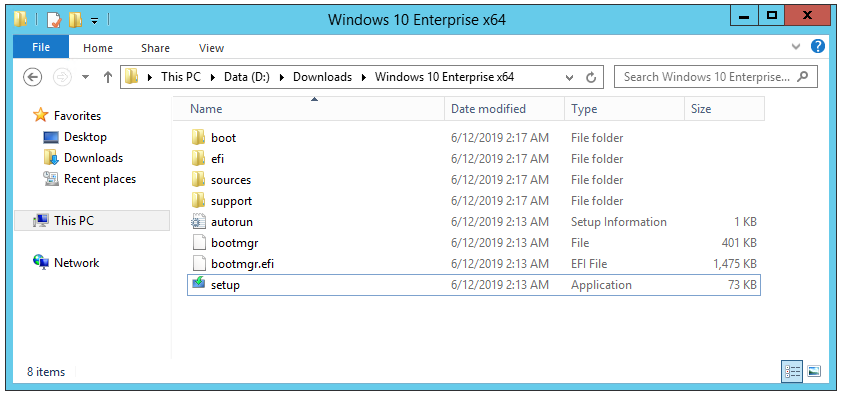
Task: Select the support folder
Action: pyautogui.click(x=474, y=201)
